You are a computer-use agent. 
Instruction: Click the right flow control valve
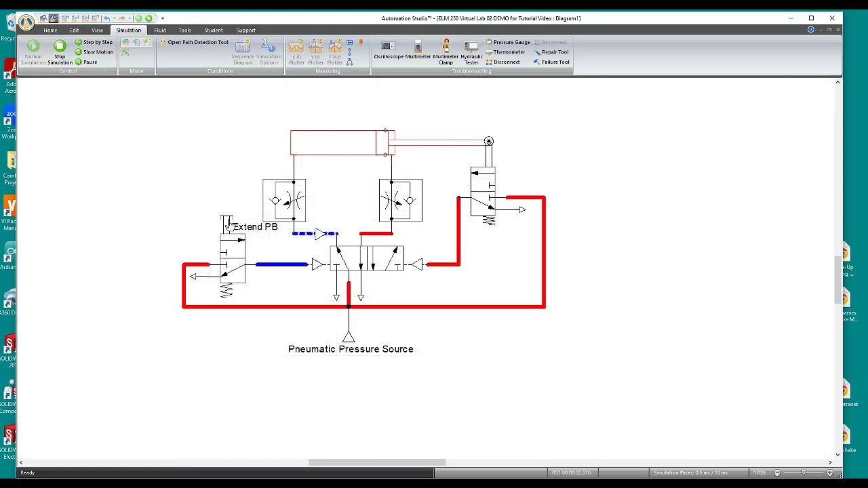pos(401,201)
